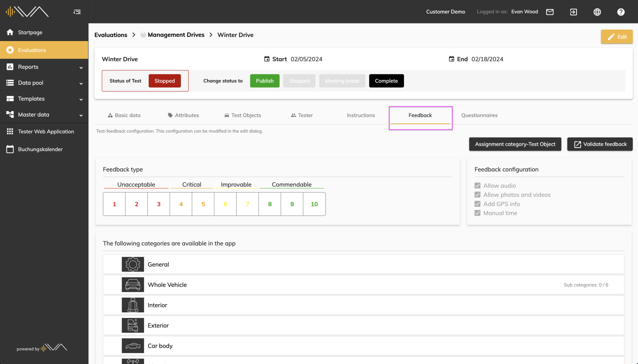Switch to the Test Objects tab
The image size is (638, 364).
click(x=243, y=115)
